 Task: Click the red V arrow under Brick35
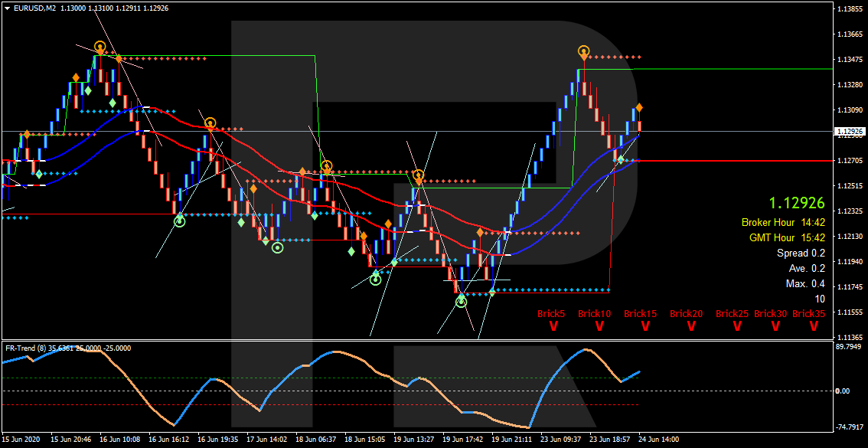[814, 326]
